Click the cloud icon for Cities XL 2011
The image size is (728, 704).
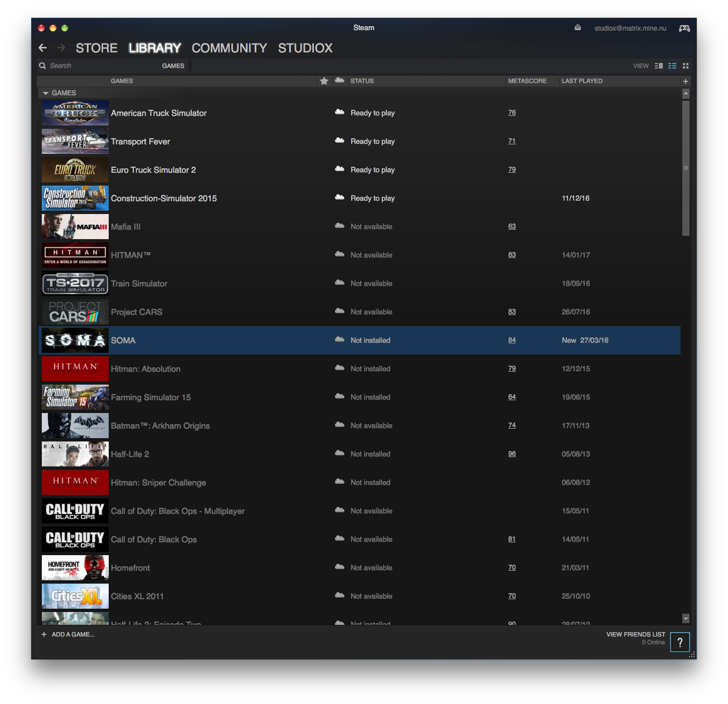coord(339,595)
